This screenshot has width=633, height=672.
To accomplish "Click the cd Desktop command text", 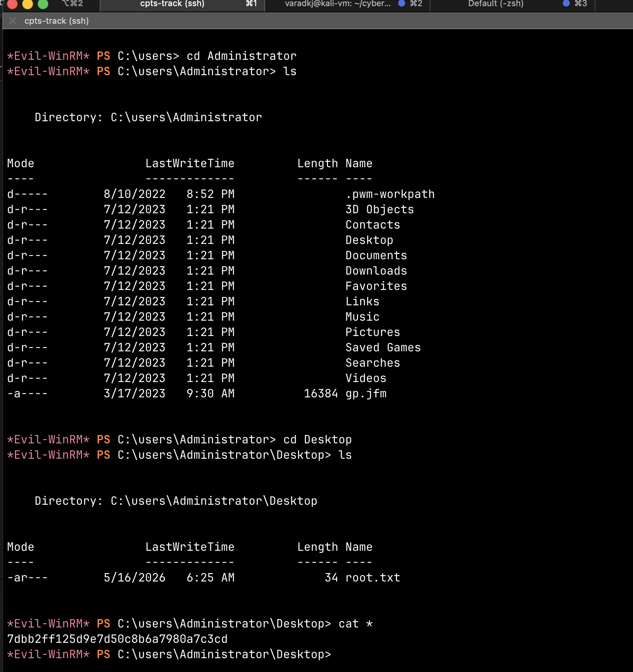I will (x=318, y=440).
